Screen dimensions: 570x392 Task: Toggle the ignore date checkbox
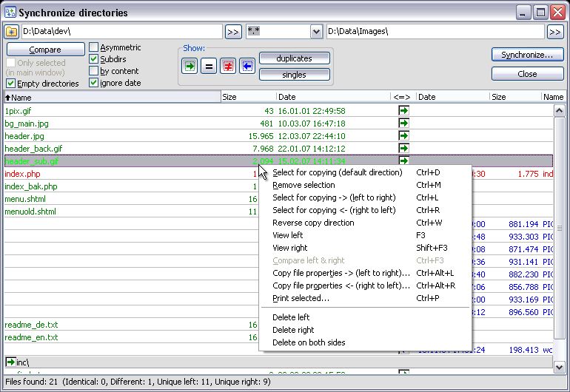coord(94,83)
